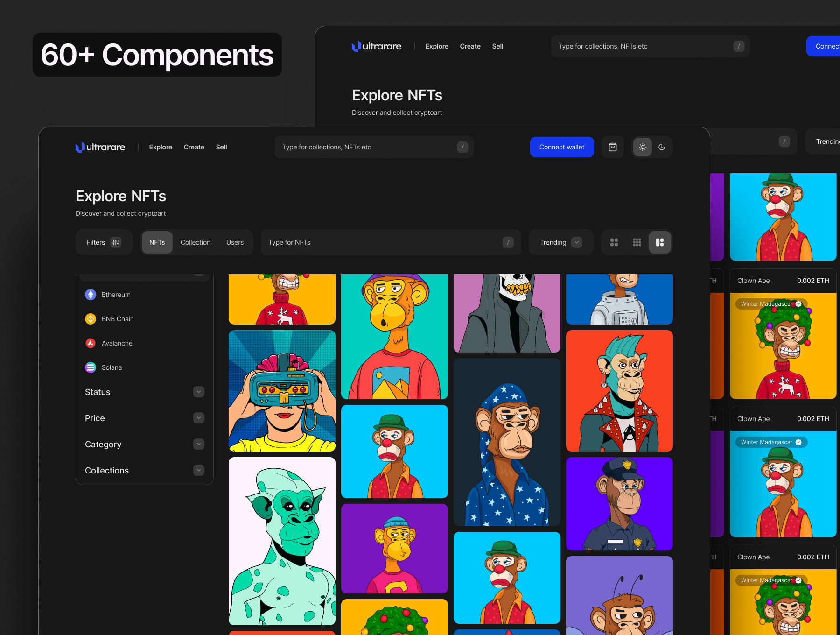Choose the Solana chain filter
This screenshot has height=635, width=840.
[x=112, y=367]
